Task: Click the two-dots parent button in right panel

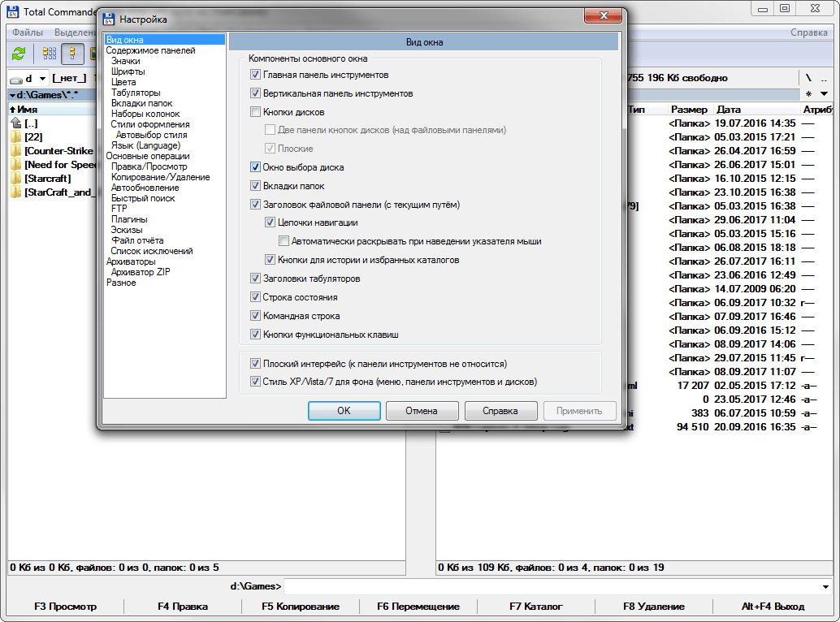Action: pos(824,78)
